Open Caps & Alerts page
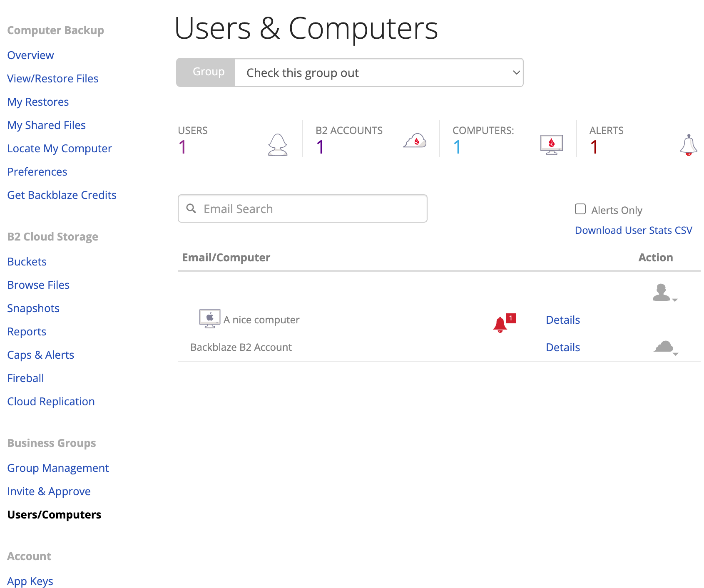 click(40, 355)
